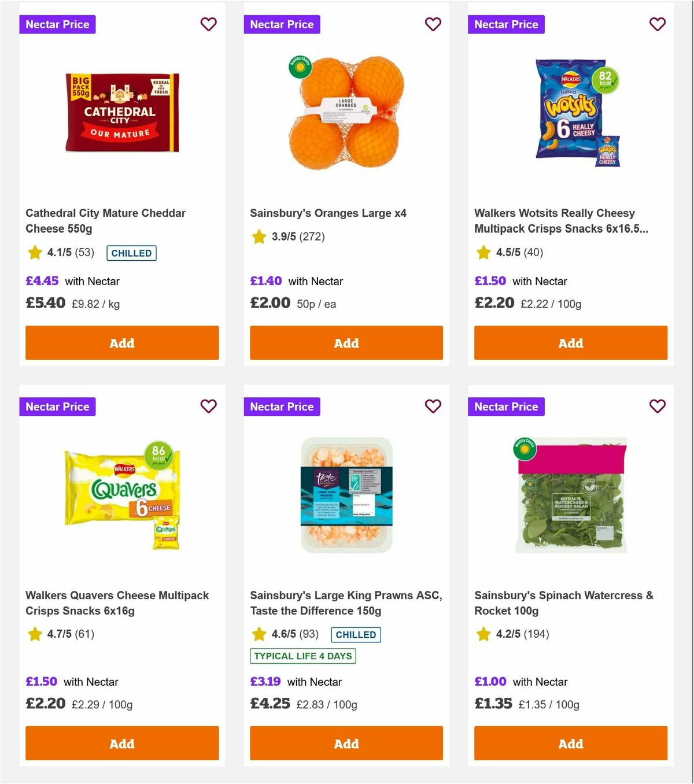Favourite the Spinach Watercress & Rocket salad

point(657,406)
